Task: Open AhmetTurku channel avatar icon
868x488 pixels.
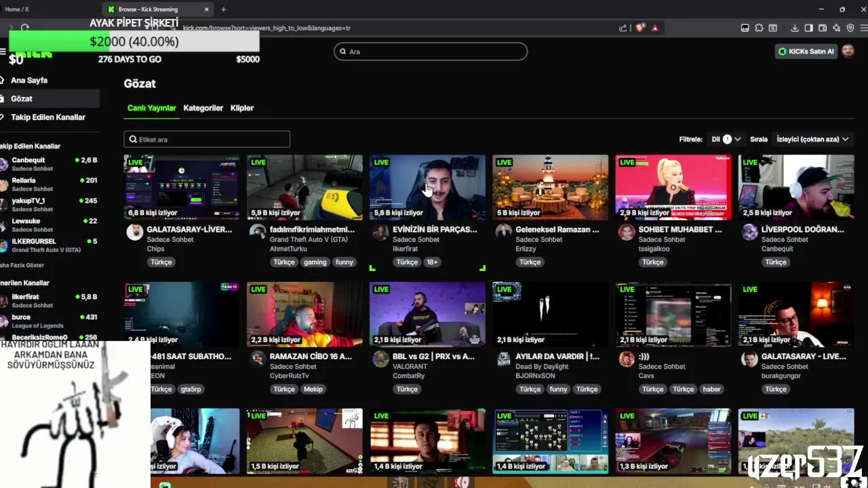Action: (258, 232)
